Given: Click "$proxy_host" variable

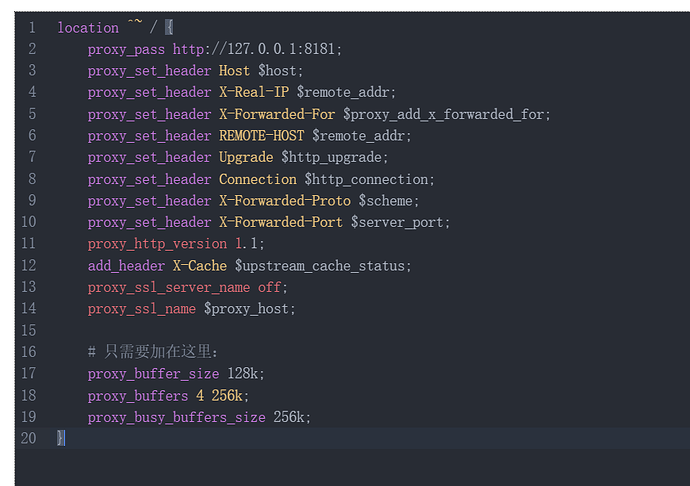Looking at the screenshot, I should click(248, 309).
